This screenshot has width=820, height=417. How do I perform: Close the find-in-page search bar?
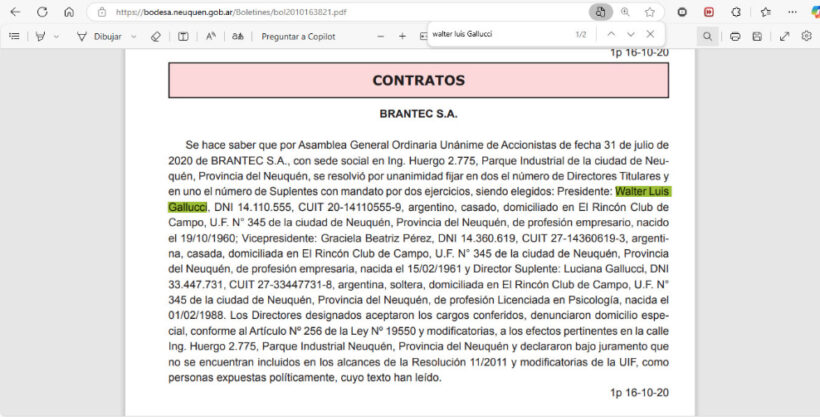pyautogui.click(x=650, y=34)
